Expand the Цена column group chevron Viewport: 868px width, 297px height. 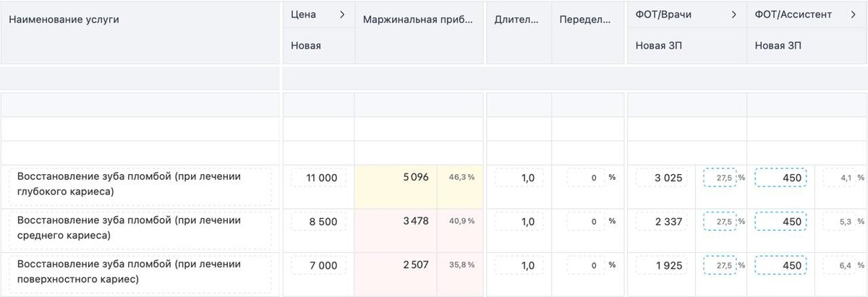pyautogui.click(x=342, y=14)
